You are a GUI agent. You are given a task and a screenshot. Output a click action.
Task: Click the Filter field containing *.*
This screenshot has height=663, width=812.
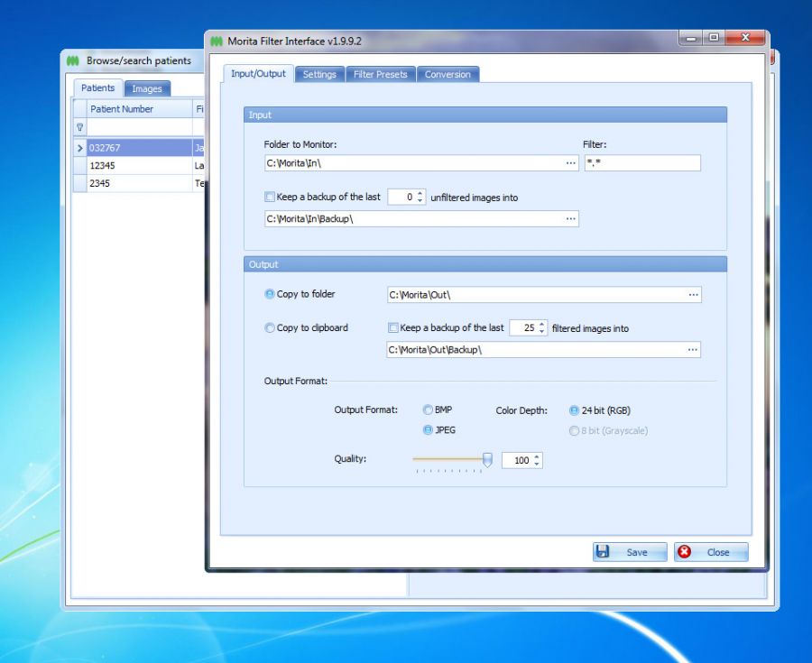[642, 163]
